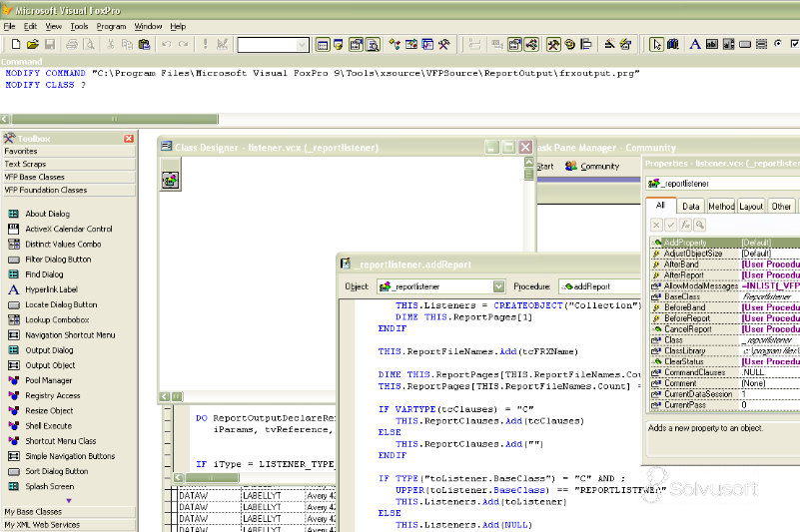The width and height of the screenshot is (800, 532).
Task: Click the Class Designer vertical scroll-up arrow
Action: click(529, 162)
